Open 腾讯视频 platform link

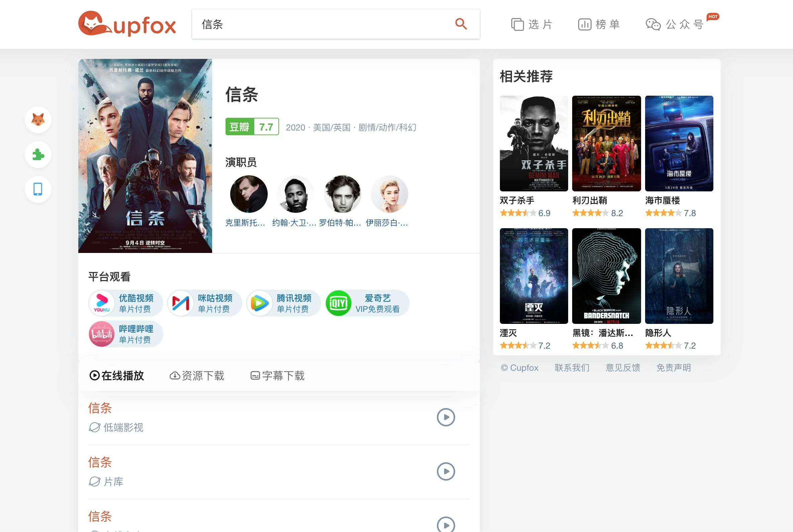click(284, 303)
